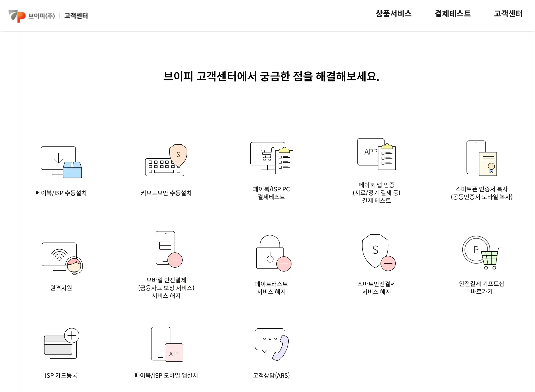Click the 브이피 고객센터에서 궁금한 점을 해결해보세요 heading

point(271,76)
